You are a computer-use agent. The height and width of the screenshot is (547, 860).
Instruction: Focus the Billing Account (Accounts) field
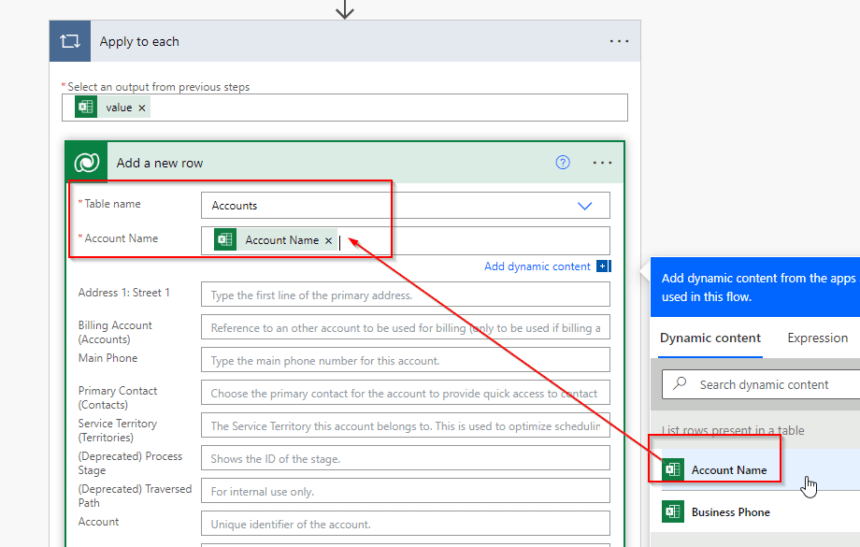(405, 328)
